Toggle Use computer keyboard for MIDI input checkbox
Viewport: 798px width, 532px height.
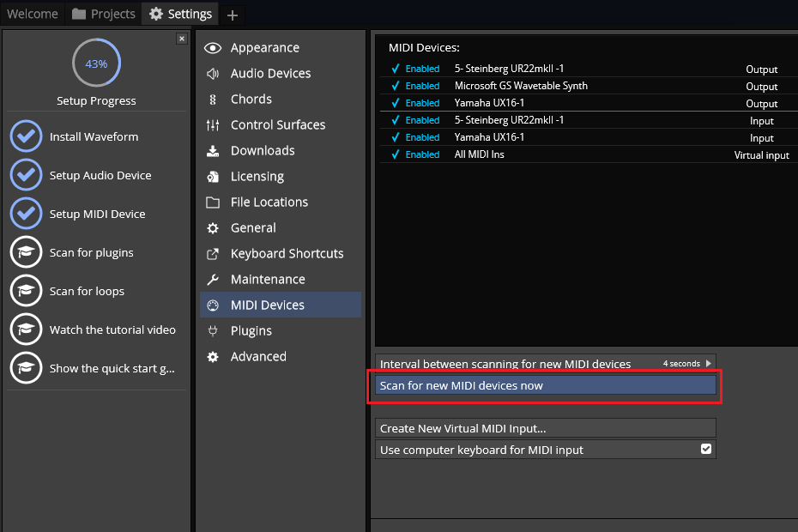click(x=706, y=449)
